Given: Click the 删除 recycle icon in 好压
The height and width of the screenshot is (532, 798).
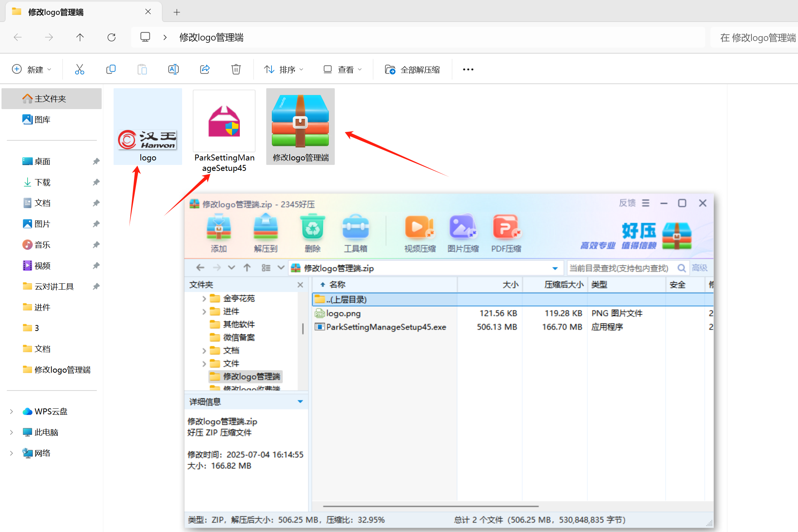Looking at the screenshot, I should [x=313, y=233].
